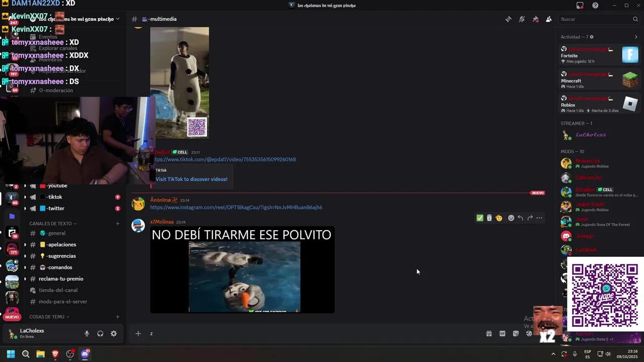This screenshot has width=644, height=362.
Task: Open Actividad settings gear
Action: 592,37
